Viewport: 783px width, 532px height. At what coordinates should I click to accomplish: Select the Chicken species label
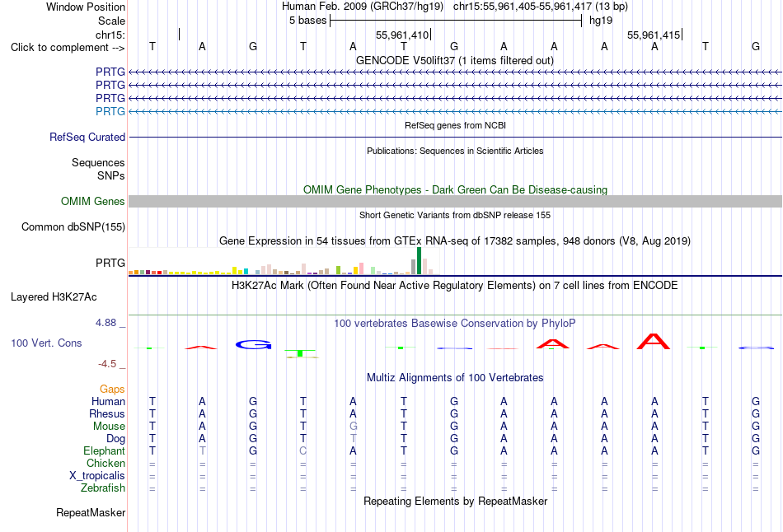coord(105,463)
